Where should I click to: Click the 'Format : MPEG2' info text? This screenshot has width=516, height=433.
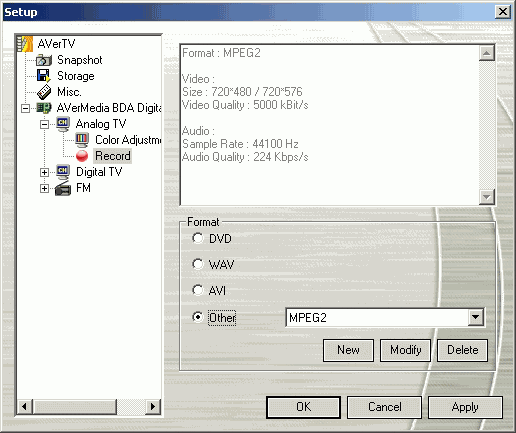coord(221,53)
